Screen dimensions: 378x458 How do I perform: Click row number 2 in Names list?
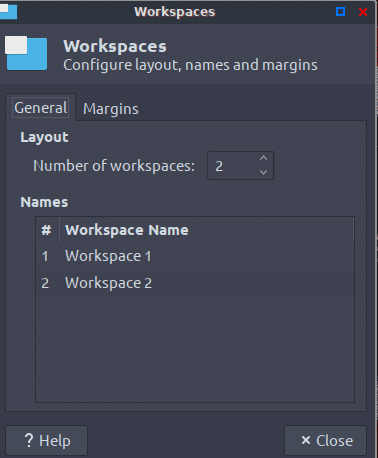click(45, 283)
